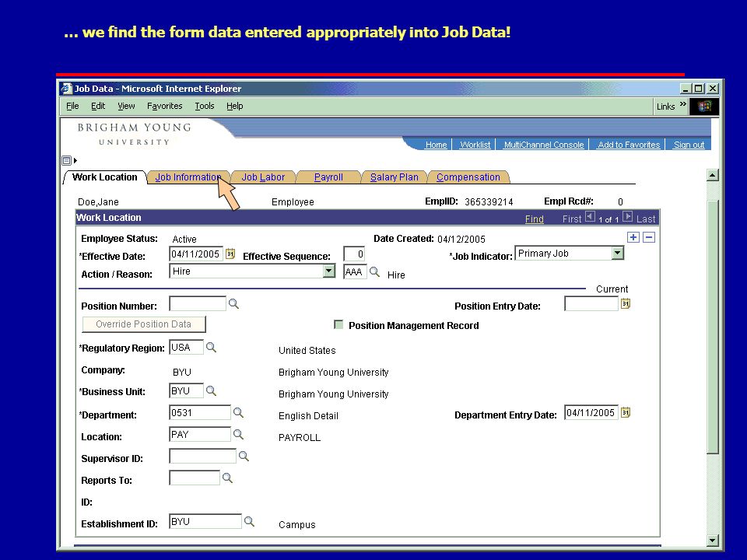Screen dimensions: 747x560
Task: Open the Payroll tab
Action: [x=328, y=177]
